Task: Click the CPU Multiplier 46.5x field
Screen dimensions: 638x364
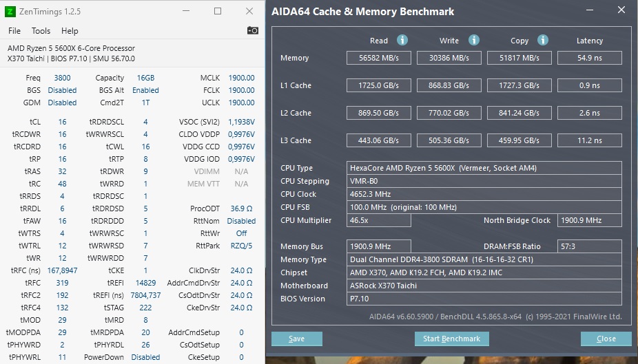Action: tap(379, 220)
